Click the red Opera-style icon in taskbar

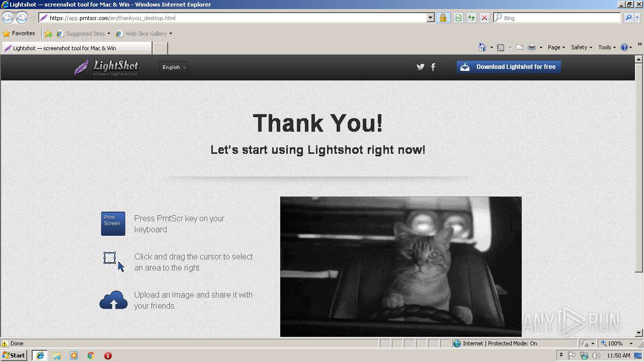(108, 355)
